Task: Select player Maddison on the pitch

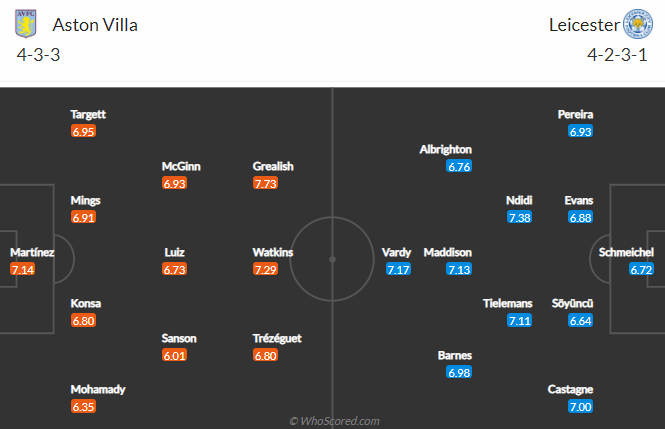Action: 447,252
